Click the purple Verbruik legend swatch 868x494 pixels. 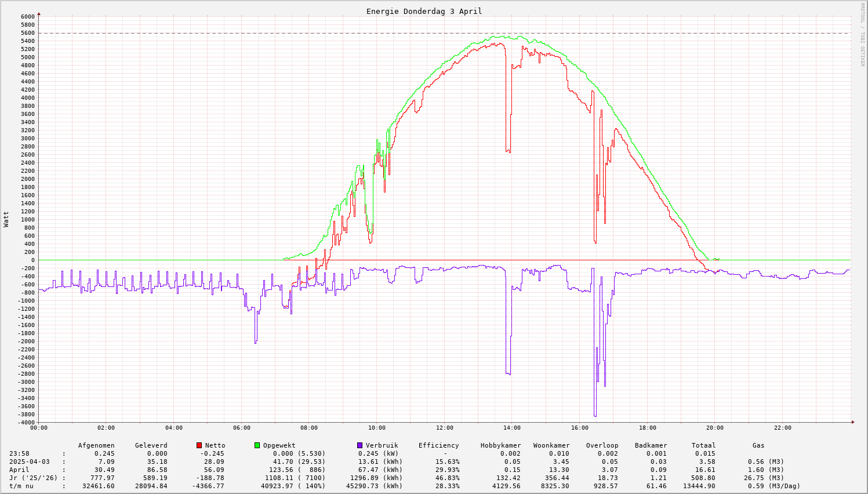(x=359, y=445)
